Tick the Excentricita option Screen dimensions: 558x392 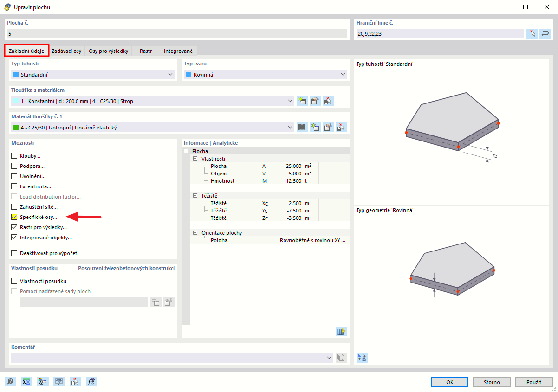coord(14,186)
